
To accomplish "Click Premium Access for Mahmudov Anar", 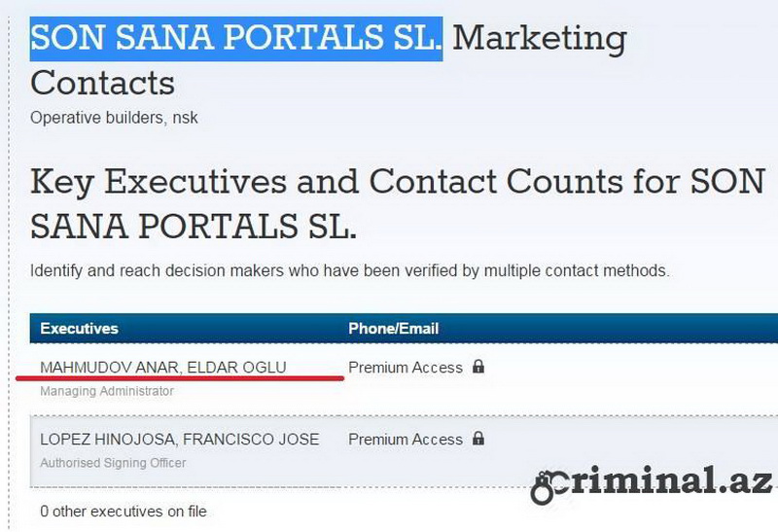I will click(406, 368).
